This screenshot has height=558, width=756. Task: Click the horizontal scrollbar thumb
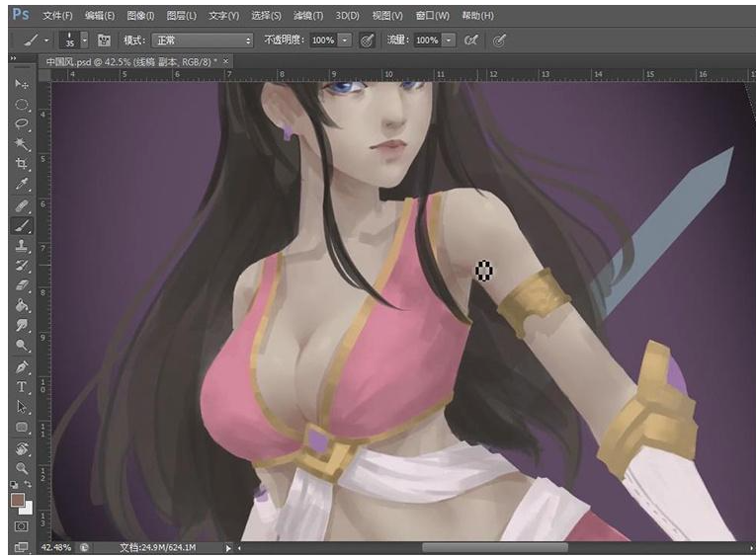click(x=495, y=547)
